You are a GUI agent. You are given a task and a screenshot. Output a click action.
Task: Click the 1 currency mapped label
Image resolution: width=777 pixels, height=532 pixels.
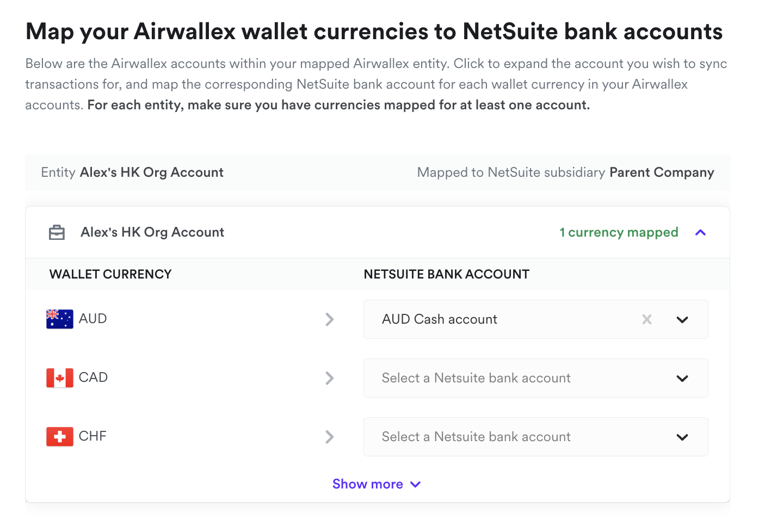coord(619,232)
